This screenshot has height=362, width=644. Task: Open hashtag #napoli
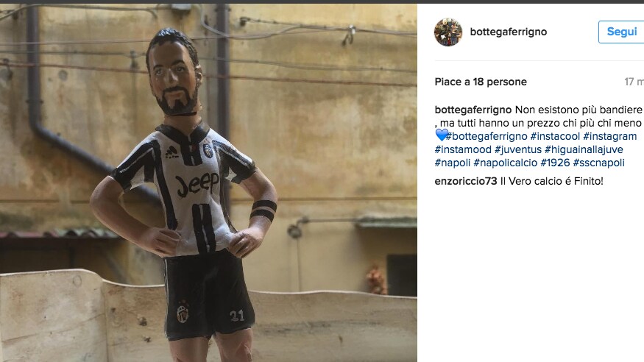(x=452, y=163)
